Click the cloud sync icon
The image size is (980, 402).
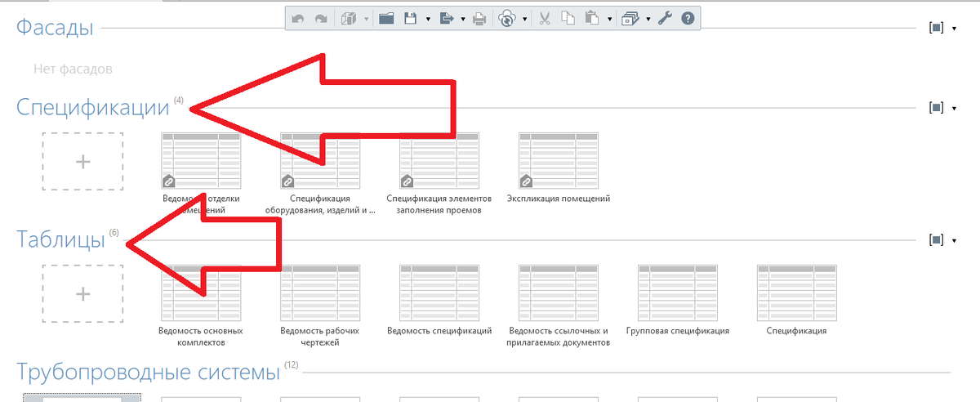pyautogui.click(x=507, y=18)
